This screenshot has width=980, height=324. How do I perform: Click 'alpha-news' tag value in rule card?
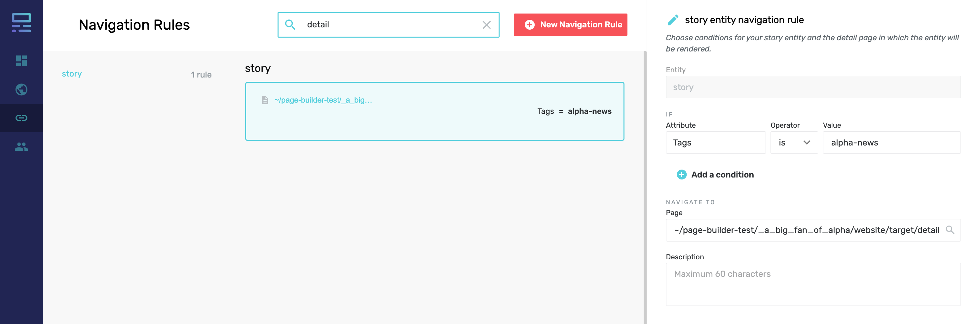589,111
